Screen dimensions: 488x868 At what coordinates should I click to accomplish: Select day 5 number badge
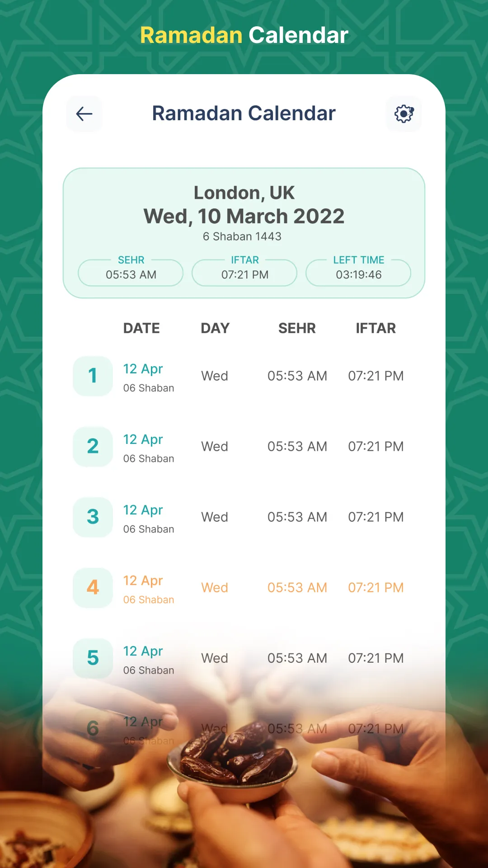pos(93,658)
